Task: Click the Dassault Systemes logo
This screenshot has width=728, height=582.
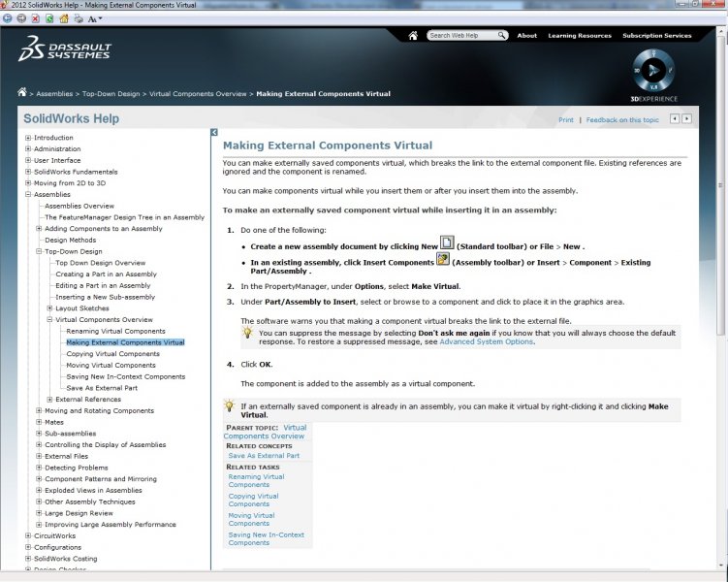Action: (x=65, y=48)
